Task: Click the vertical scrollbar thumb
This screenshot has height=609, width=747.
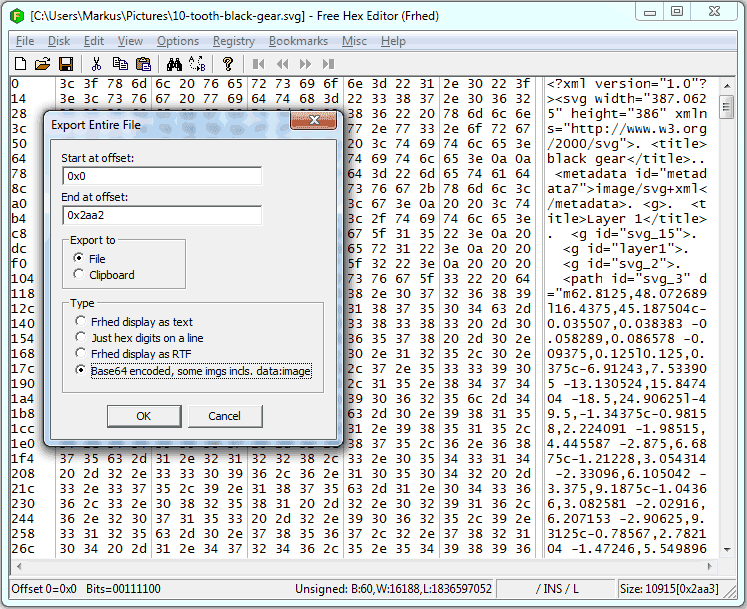Action: pos(727,106)
